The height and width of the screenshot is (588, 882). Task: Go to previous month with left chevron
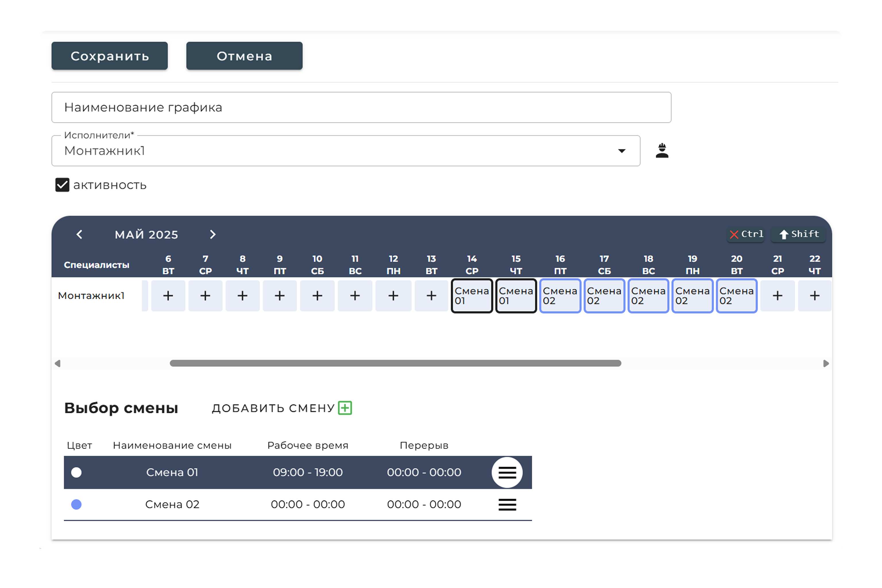tap(80, 234)
